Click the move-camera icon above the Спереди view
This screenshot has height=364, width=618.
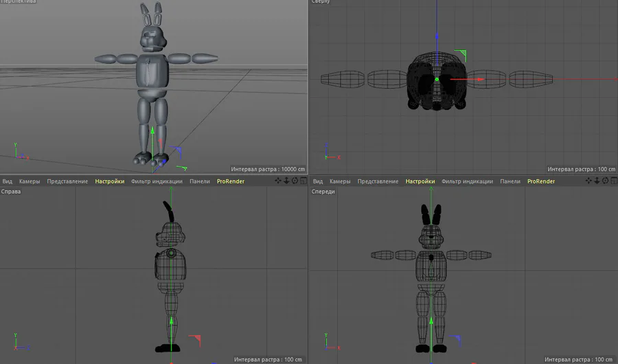[x=588, y=181]
